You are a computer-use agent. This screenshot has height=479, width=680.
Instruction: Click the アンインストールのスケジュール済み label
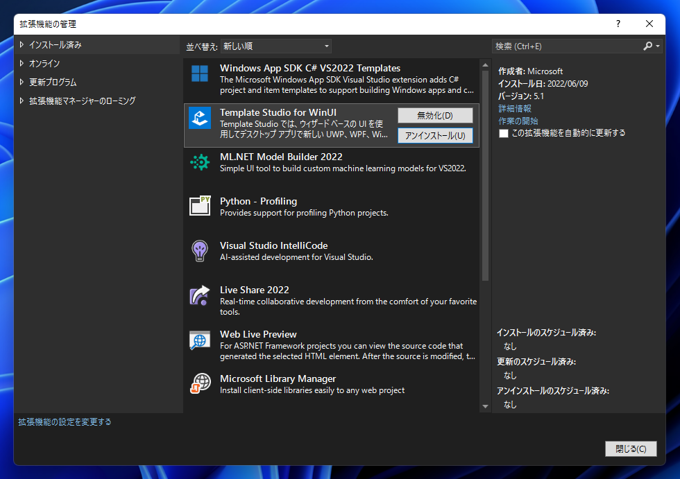click(x=552, y=391)
